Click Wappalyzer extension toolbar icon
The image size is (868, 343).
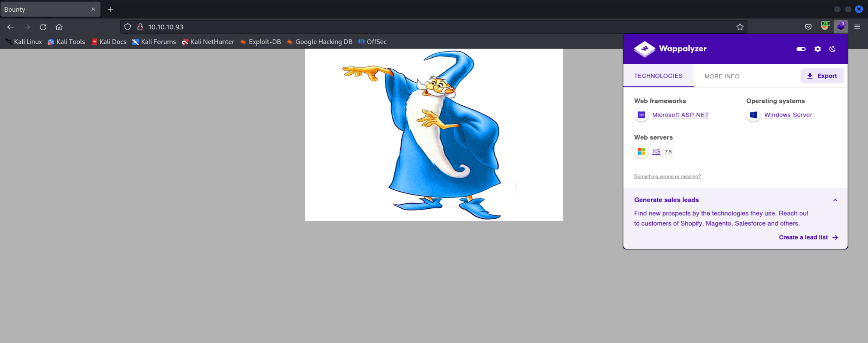(841, 26)
